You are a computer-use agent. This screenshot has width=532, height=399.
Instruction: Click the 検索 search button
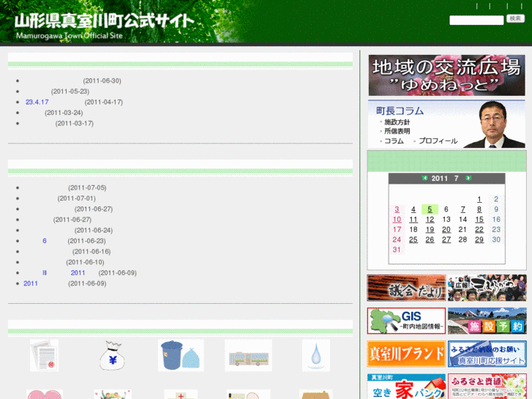tap(515, 18)
